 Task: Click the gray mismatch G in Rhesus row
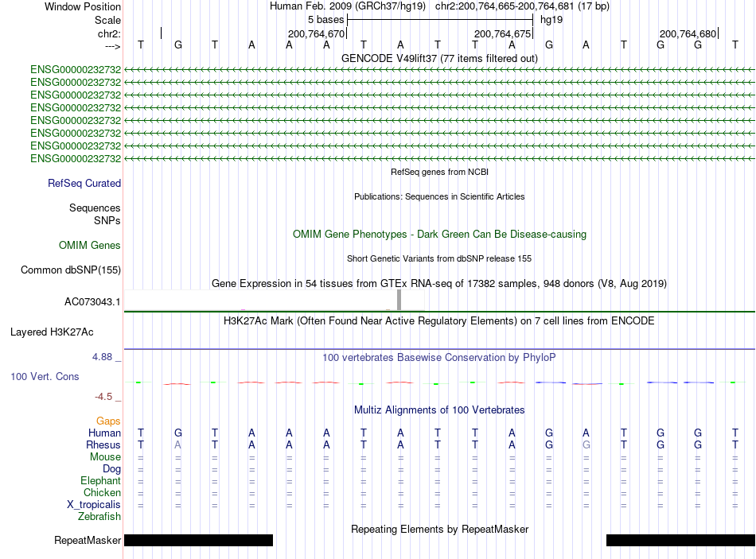tap(586, 444)
